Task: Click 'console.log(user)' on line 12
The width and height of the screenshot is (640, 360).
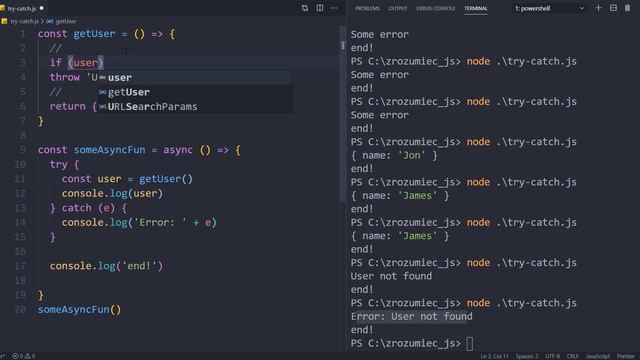Action: click(112, 193)
